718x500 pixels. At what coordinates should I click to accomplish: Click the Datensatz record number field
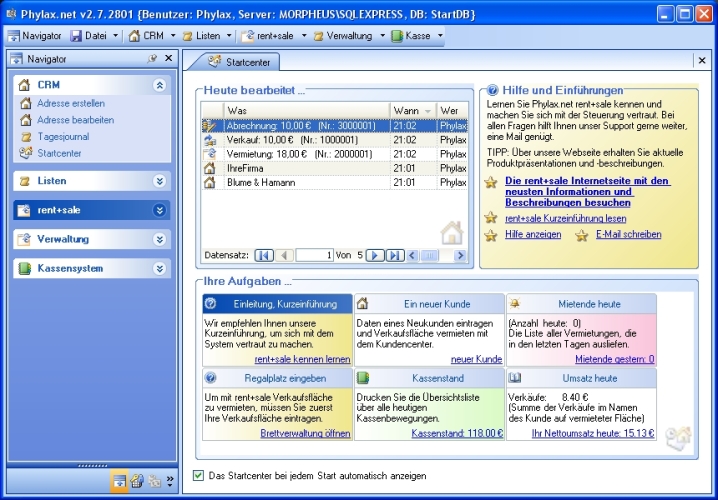[x=315, y=256]
